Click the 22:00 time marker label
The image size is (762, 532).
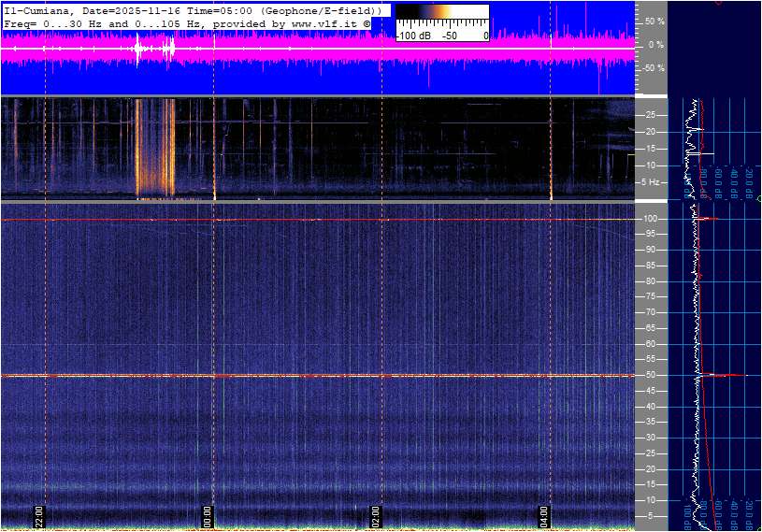click(x=39, y=516)
